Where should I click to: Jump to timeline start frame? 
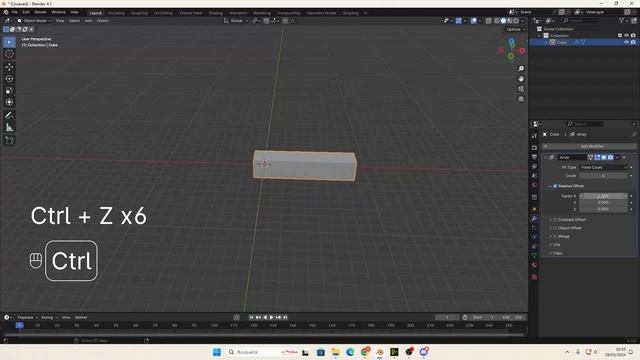[x=251, y=318]
